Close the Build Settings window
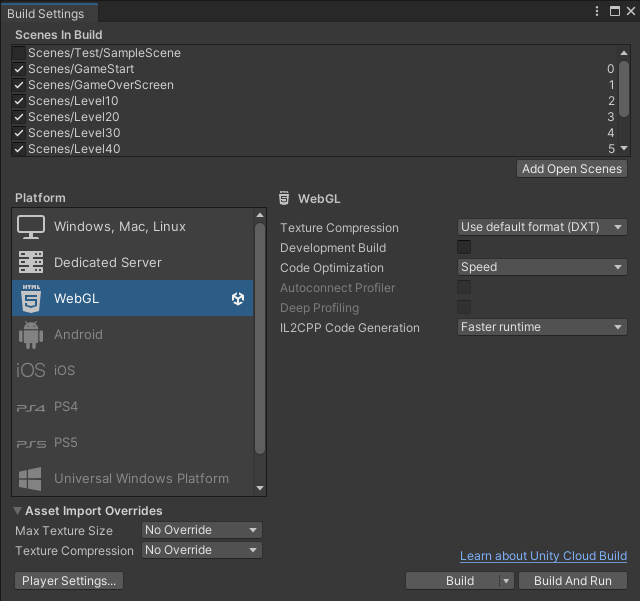This screenshot has height=601, width=640. point(631,11)
